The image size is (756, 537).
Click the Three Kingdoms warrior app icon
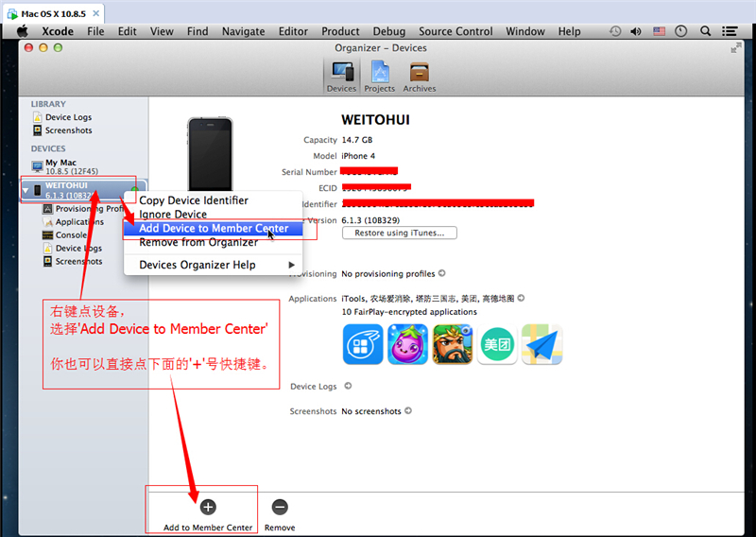(x=453, y=344)
